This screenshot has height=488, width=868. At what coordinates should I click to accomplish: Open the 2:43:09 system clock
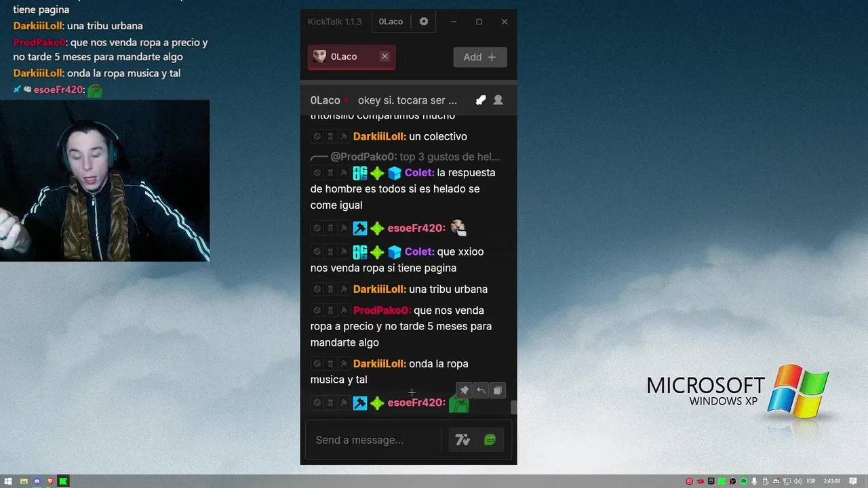pyautogui.click(x=831, y=481)
